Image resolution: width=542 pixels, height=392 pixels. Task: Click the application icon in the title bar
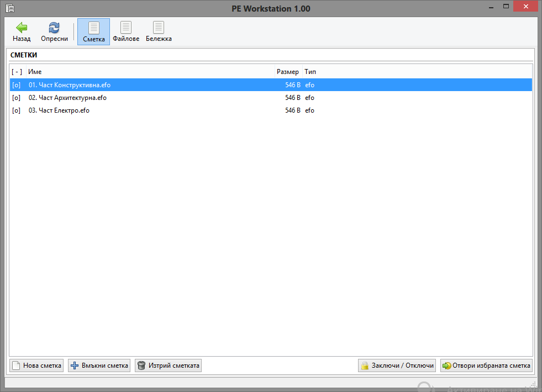[9, 8]
